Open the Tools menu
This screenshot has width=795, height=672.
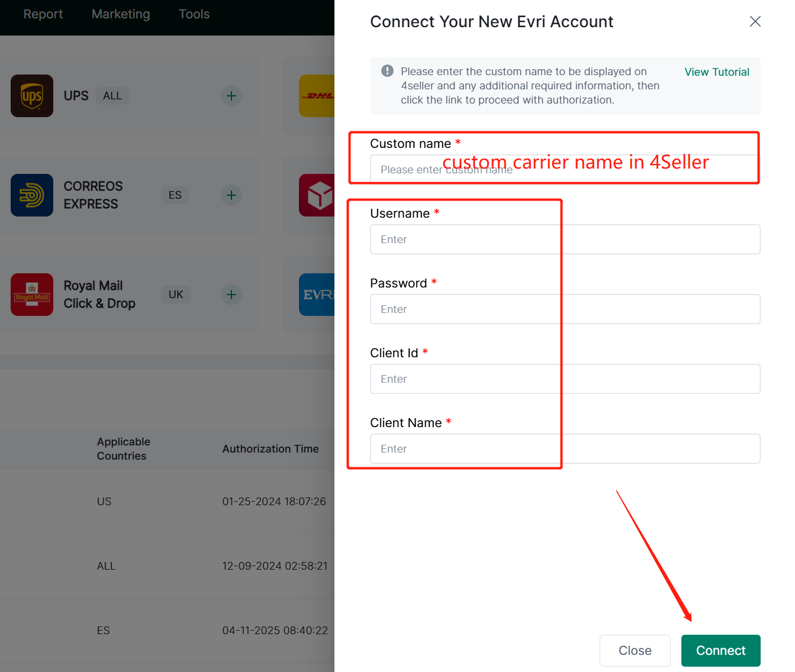pos(194,14)
